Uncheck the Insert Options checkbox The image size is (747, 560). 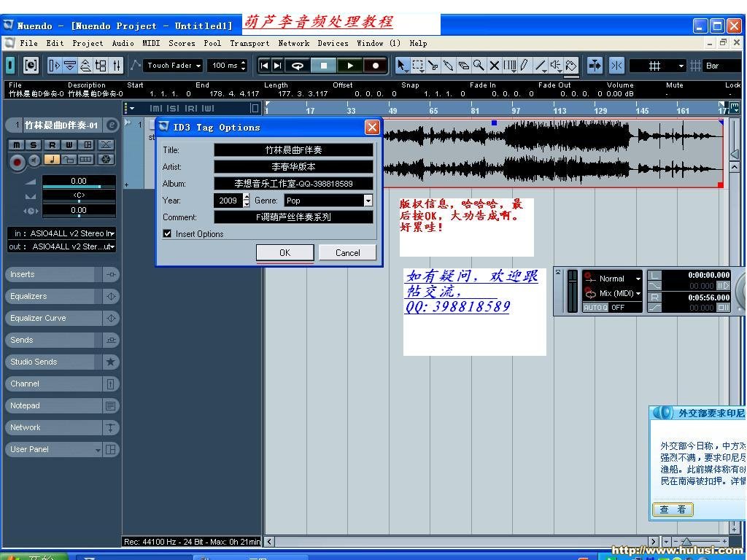[x=167, y=233]
